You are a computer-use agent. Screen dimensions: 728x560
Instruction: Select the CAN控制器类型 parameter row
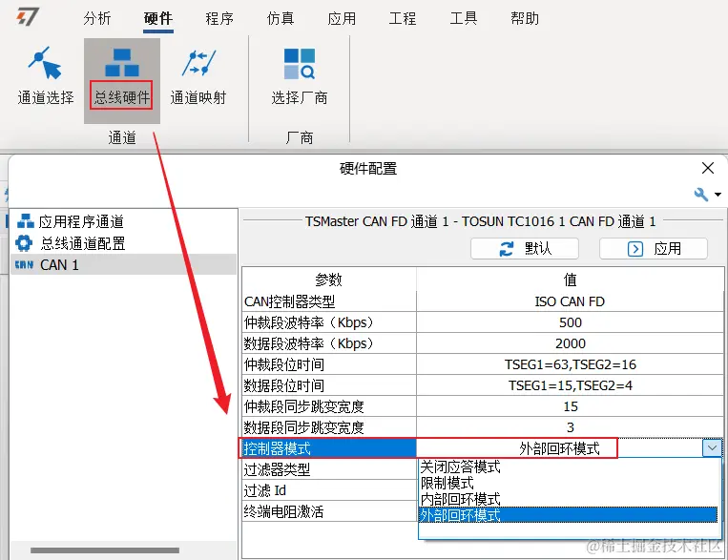tap(329, 301)
